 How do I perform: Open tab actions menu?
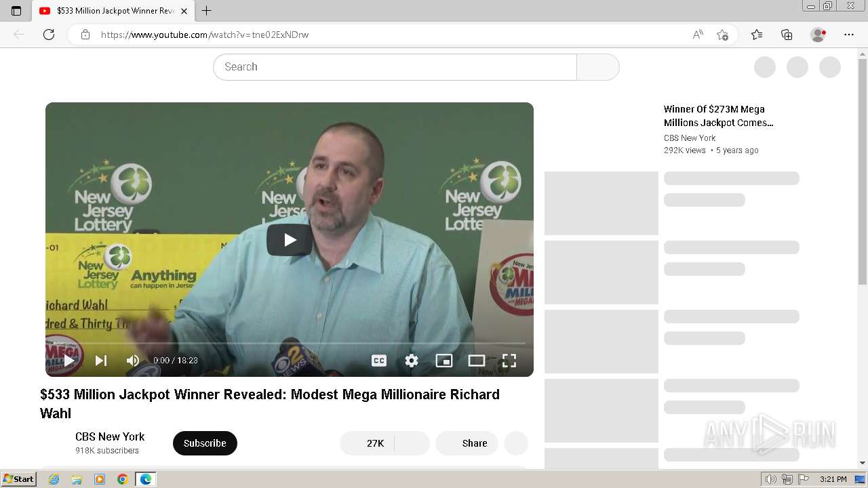16,11
